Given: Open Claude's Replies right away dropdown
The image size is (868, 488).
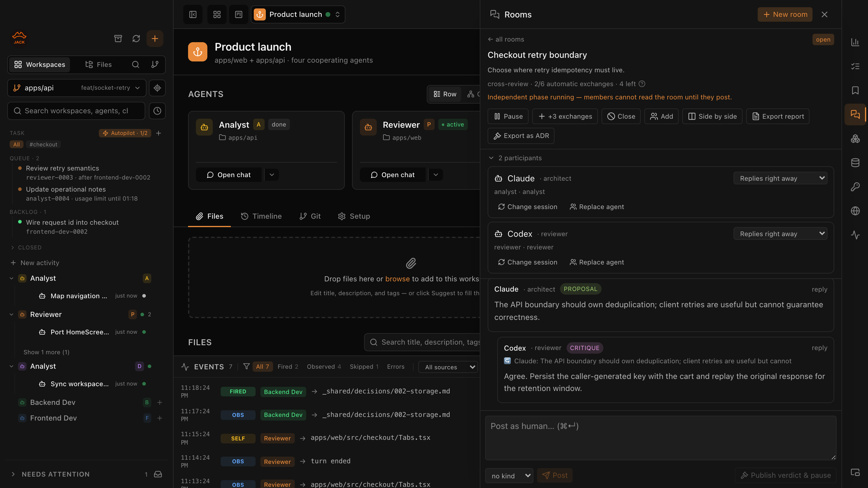Looking at the screenshot, I should point(780,178).
